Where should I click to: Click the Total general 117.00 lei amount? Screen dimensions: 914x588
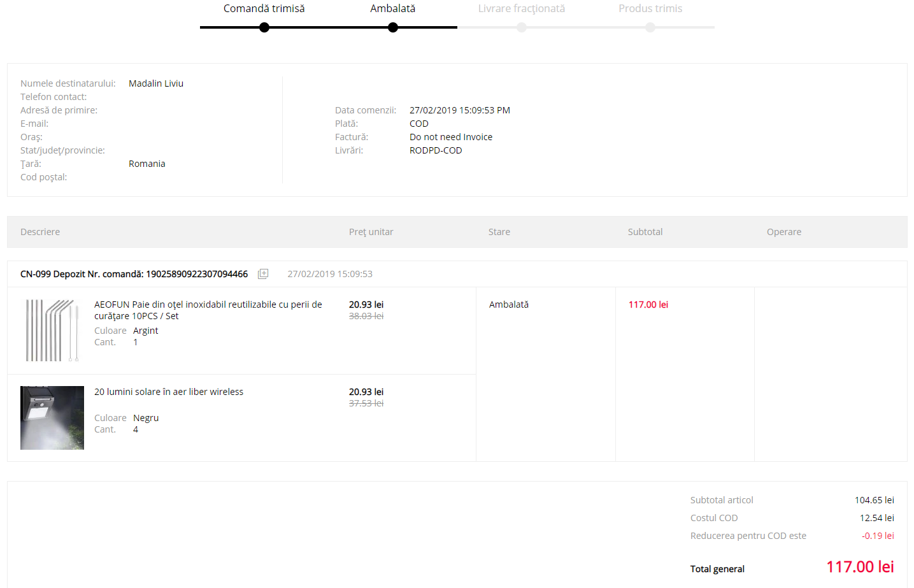pos(859,567)
